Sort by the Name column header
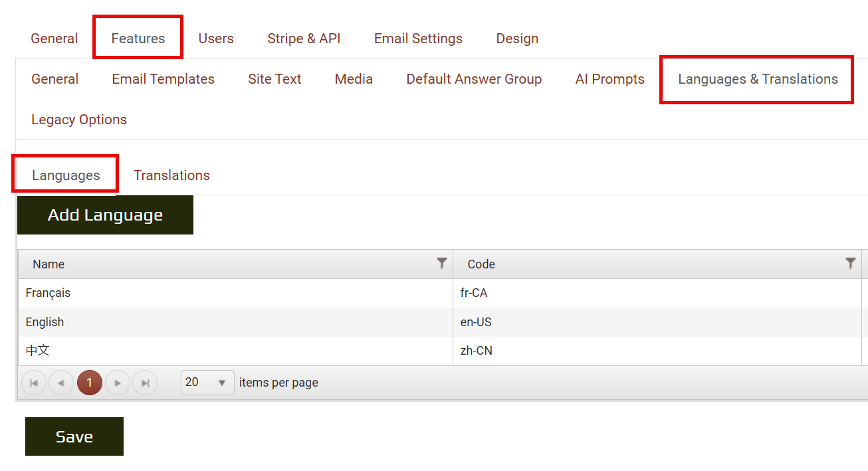868x471 pixels. (x=49, y=264)
